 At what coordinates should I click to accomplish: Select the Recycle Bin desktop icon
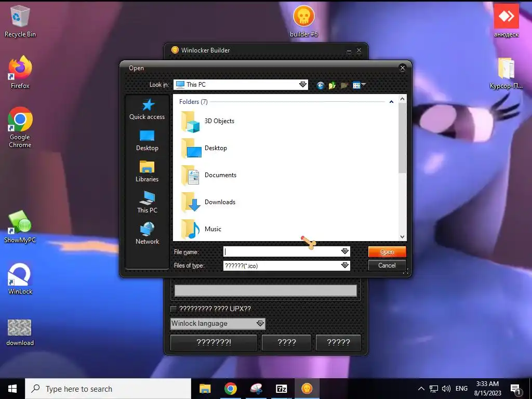point(20,22)
